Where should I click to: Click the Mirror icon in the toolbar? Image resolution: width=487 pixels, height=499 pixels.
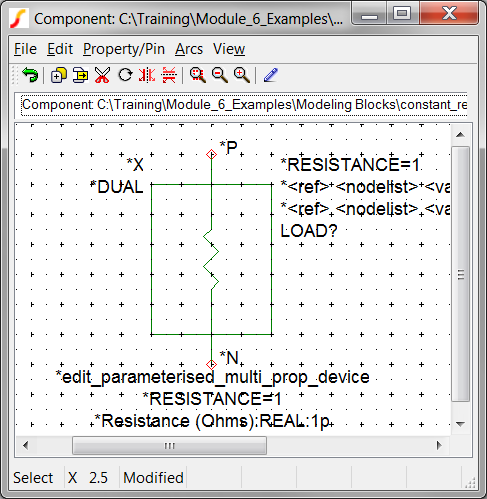tap(147, 75)
